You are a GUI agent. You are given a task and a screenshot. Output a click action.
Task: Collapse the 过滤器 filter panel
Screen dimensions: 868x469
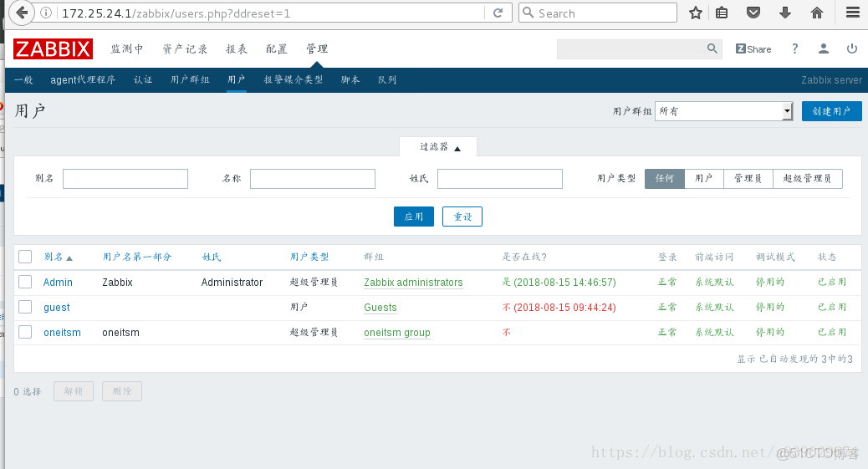[x=438, y=147]
